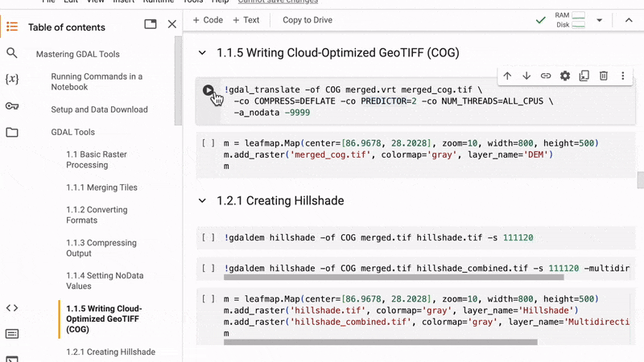Go to 1.2.1 Creating Hillshade in contents

[x=110, y=352]
